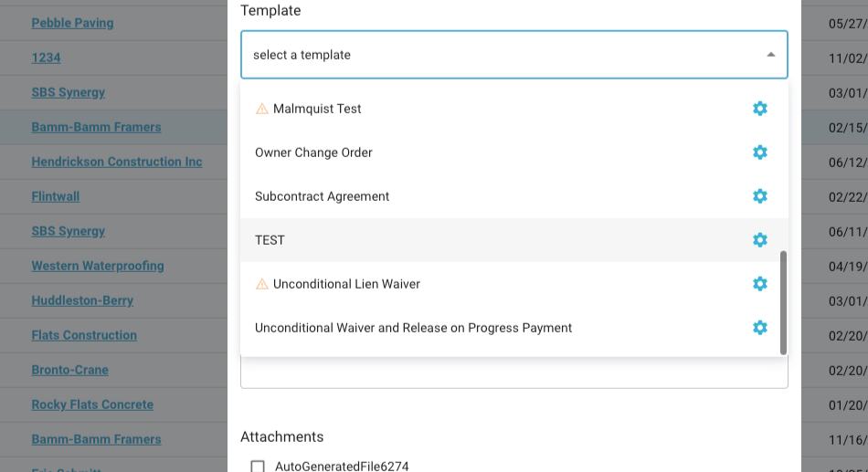Open the Pebble Paving link

click(x=72, y=23)
